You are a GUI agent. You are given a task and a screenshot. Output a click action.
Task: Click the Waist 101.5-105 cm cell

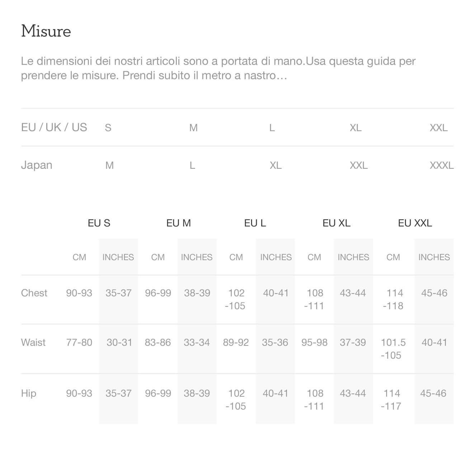[393, 349]
